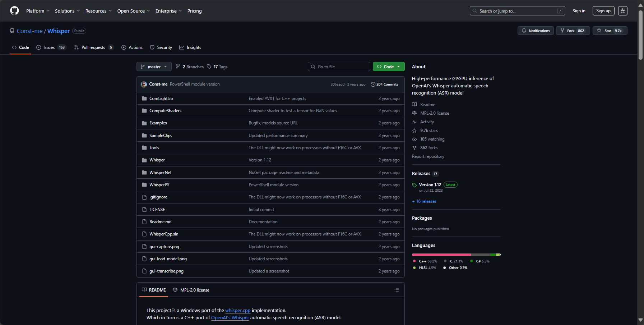
Task: Click the Examples folder icon
Action: coord(144,123)
